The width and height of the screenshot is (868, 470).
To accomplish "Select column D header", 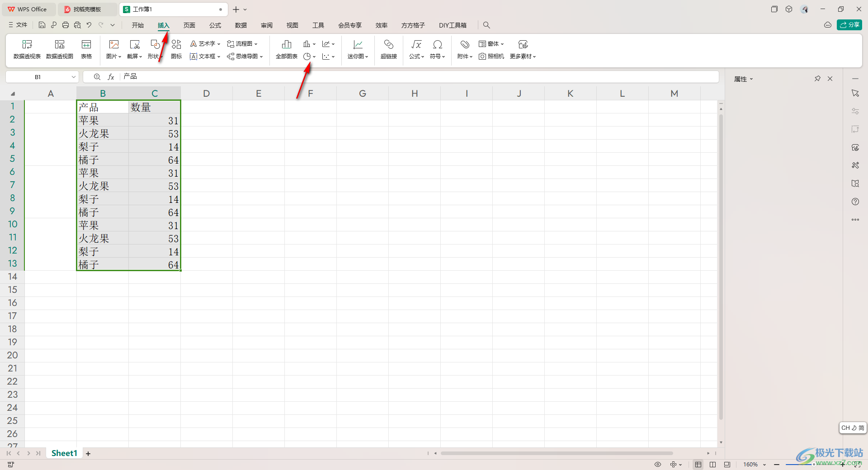I will click(x=207, y=94).
